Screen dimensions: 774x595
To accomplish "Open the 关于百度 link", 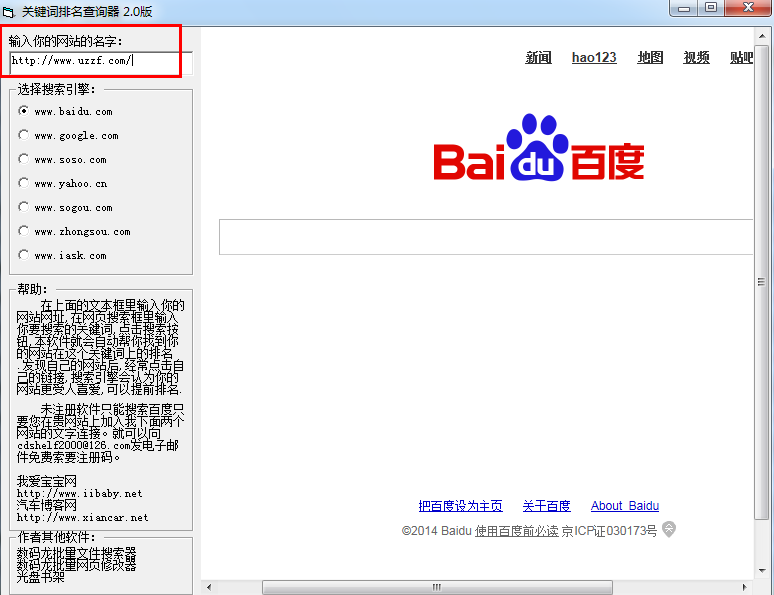I will point(546,506).
